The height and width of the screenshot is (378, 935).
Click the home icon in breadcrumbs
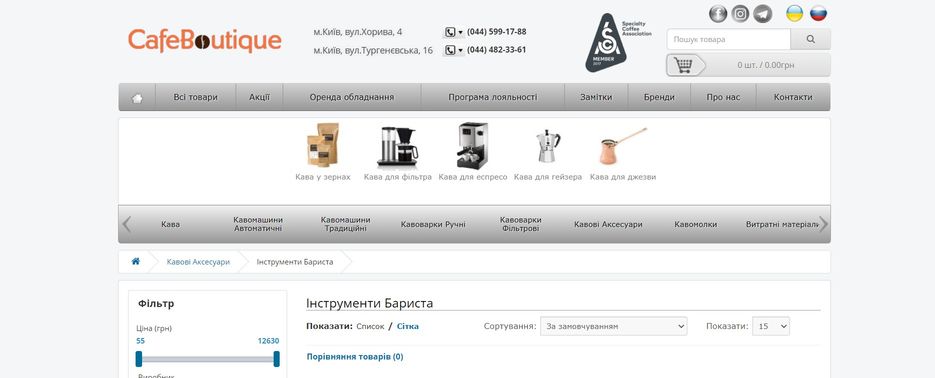tap(135, 261)
